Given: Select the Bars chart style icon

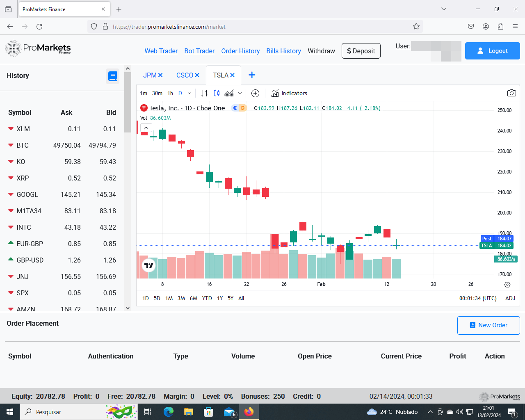Looking at the screenshot, I should pos(205,93).
